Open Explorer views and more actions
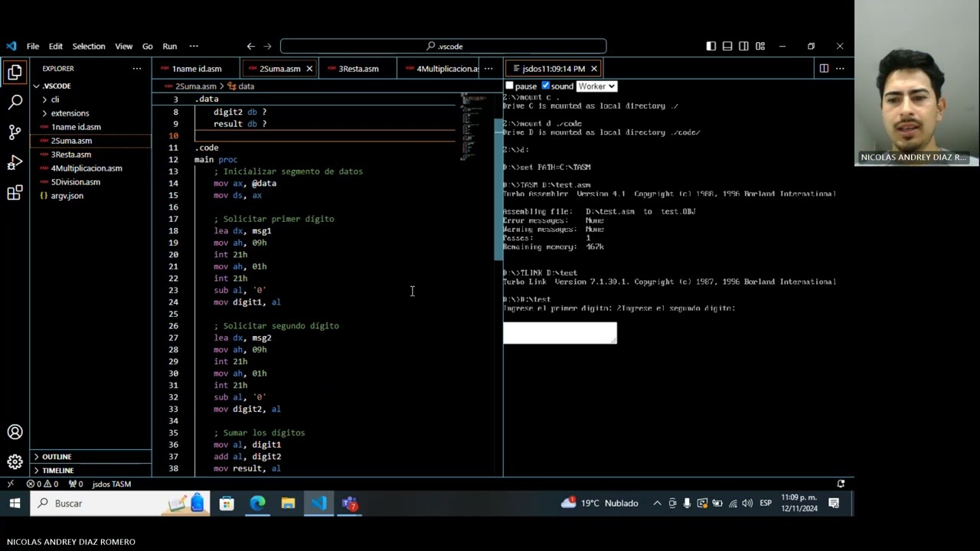 click(137, 68)
